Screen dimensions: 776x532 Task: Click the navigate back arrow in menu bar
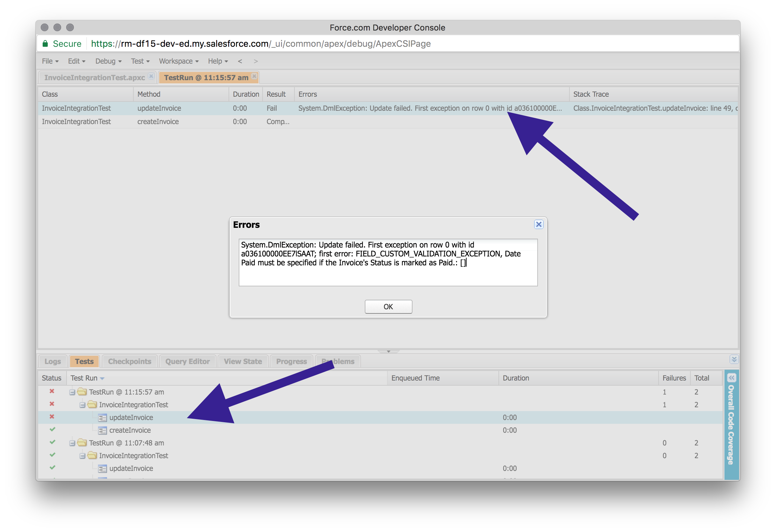[240, 61]
